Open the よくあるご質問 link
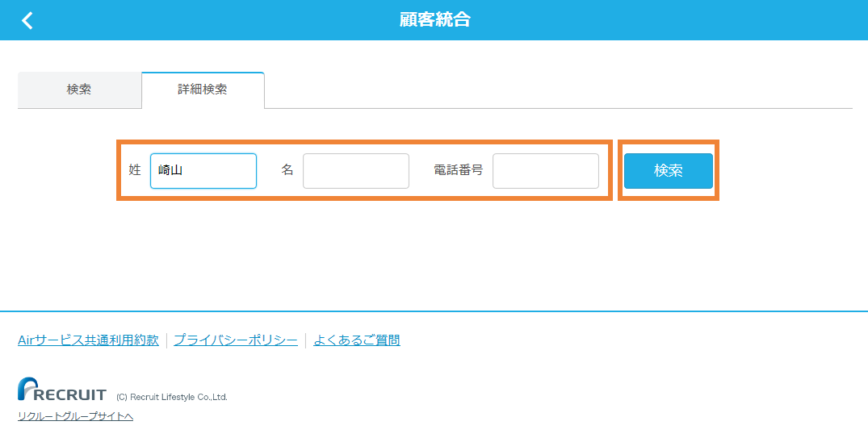868x438 pixels. (357, 340)
